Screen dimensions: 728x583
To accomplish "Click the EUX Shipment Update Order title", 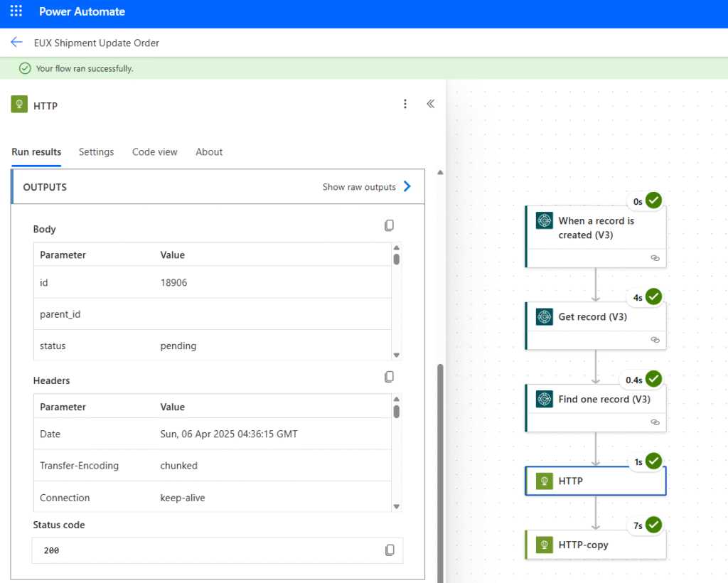I will point(97,43).
